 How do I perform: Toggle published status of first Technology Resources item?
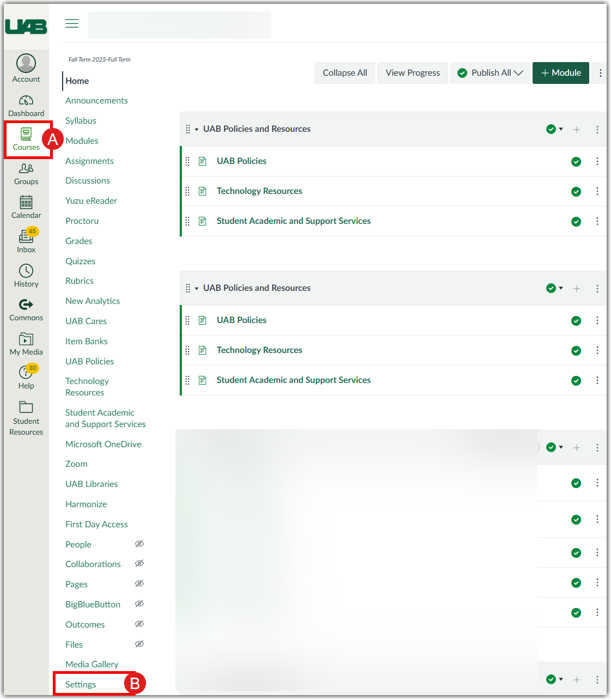pyautogui.click(x=576, y=192)
